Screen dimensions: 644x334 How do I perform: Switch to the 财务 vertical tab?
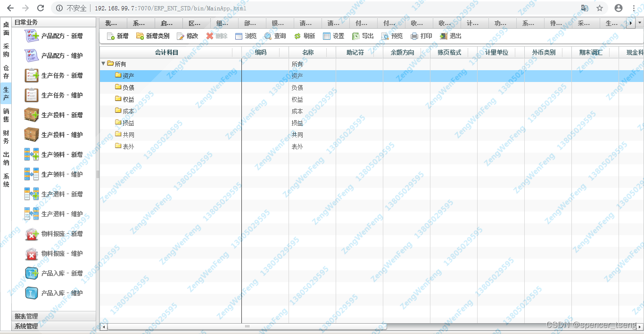pyautogui.click(x=6, y=137)
